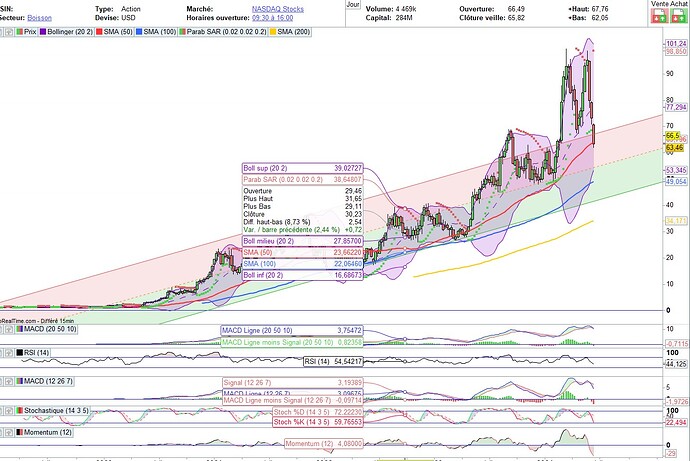The height and width of the screenshot is (461, 690).
Task: Click the 98,850 price axis label
Action: tap(676, 51)
